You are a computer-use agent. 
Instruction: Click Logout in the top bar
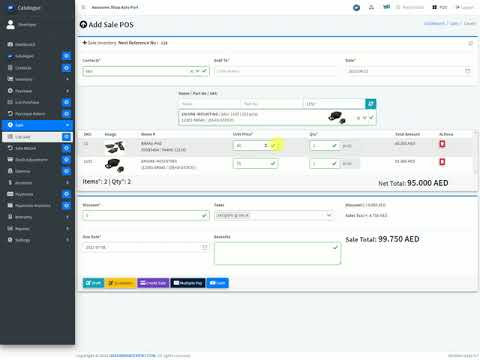465,7
